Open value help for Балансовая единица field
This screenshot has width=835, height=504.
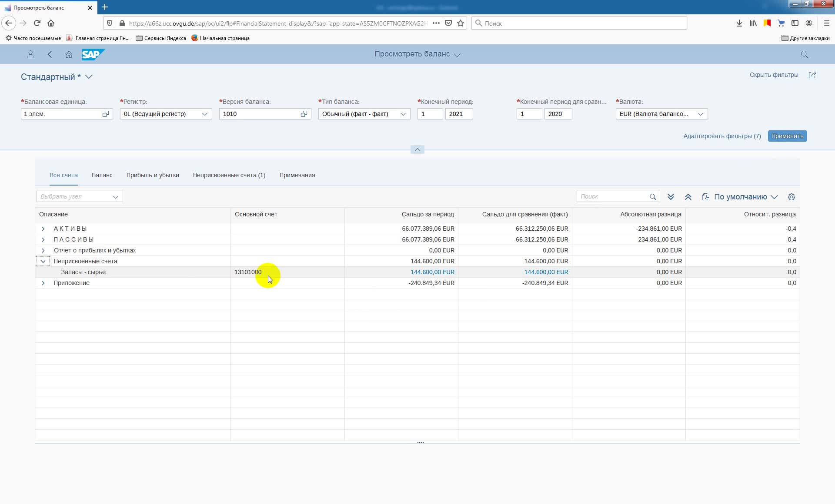pyautogui.click(x=106, y=114)
